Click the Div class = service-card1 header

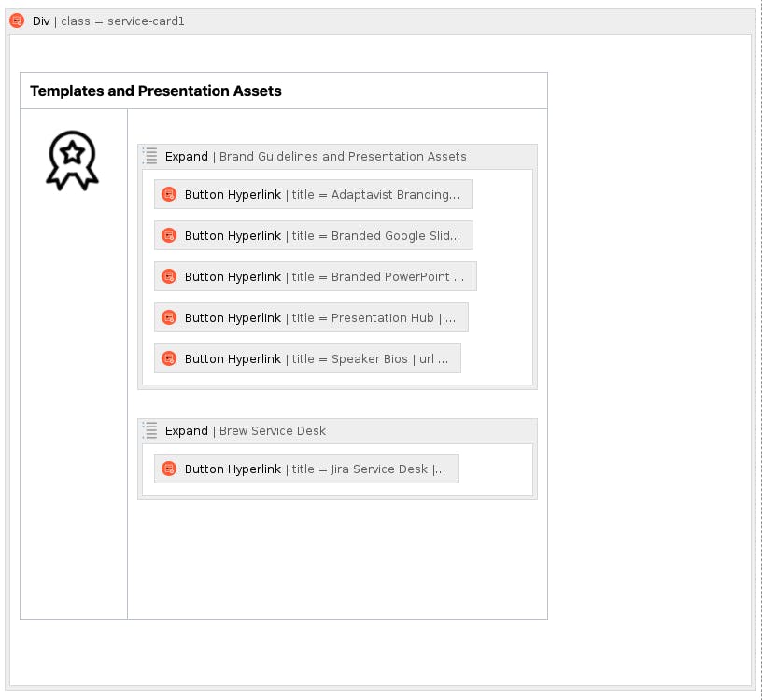[x=380, y=21]
